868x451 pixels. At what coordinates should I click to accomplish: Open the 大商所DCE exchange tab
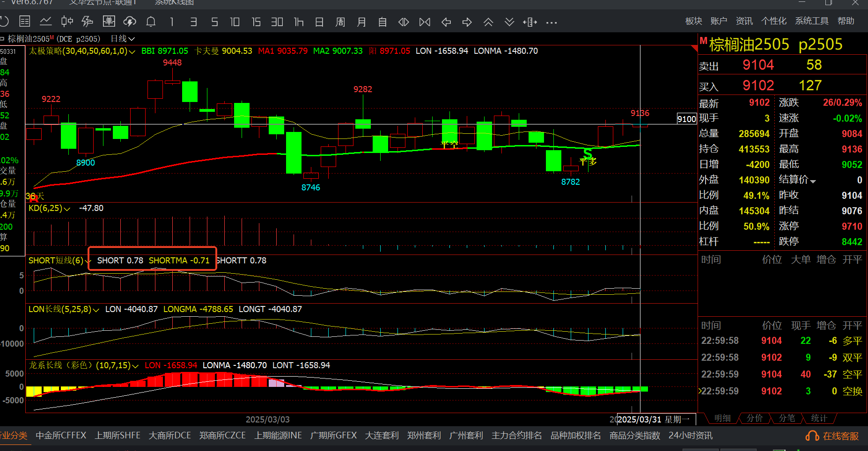coord(169,436)
